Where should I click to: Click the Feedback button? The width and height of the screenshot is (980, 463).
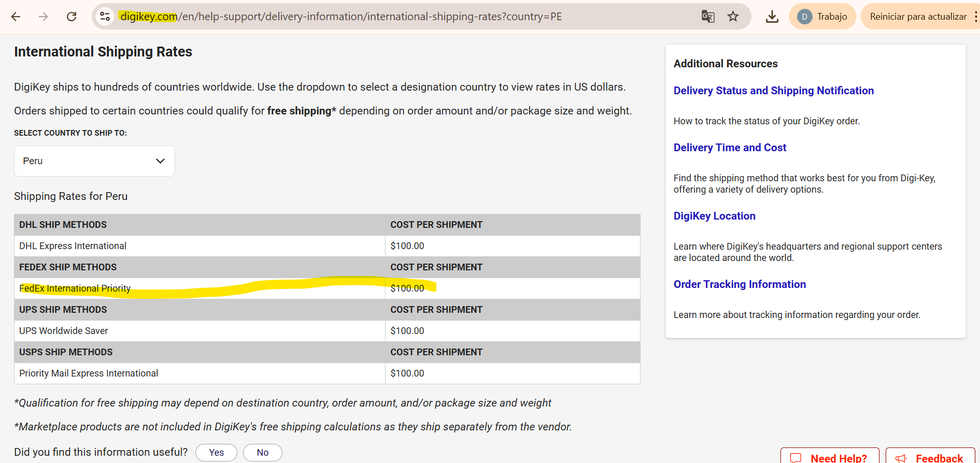coord(930,457)
